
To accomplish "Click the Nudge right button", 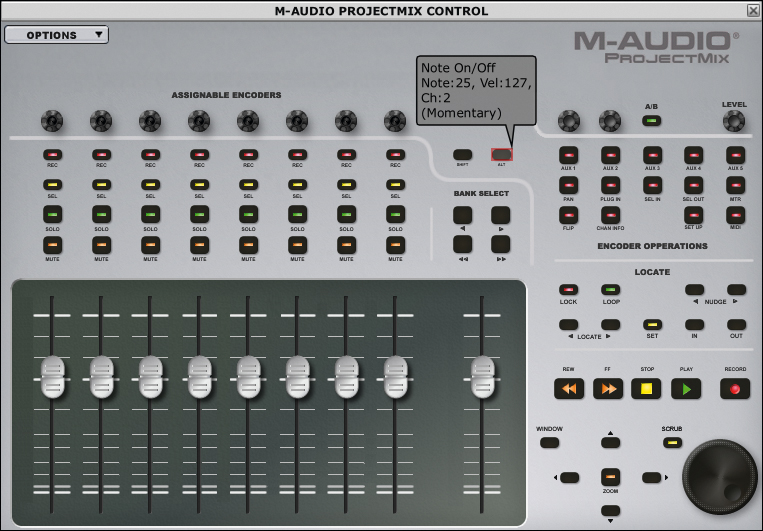I will pyautogui.click(x=736, y=290).
